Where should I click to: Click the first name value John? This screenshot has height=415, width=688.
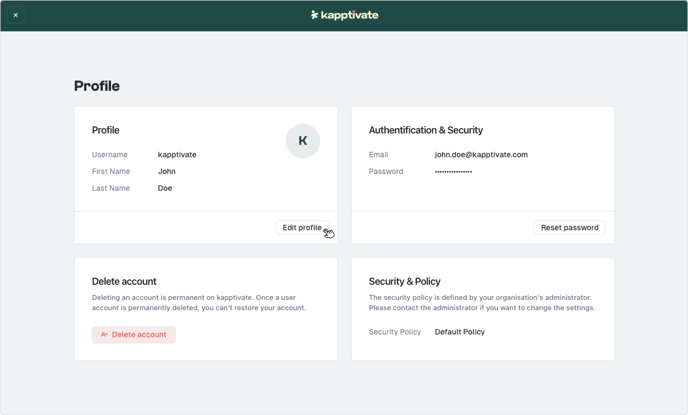point(167,172)
